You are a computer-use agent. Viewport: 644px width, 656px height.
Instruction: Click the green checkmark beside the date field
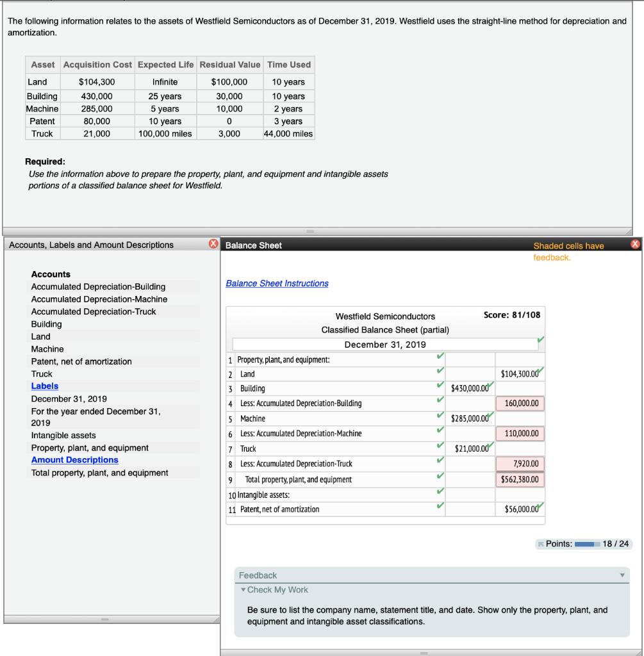(x=541, y=340)
